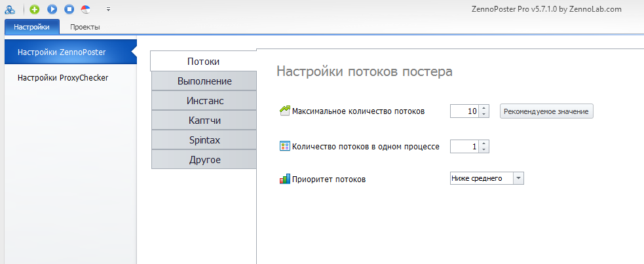
Task: Click the maximum threads chart icon
Action: click(284, 111)
